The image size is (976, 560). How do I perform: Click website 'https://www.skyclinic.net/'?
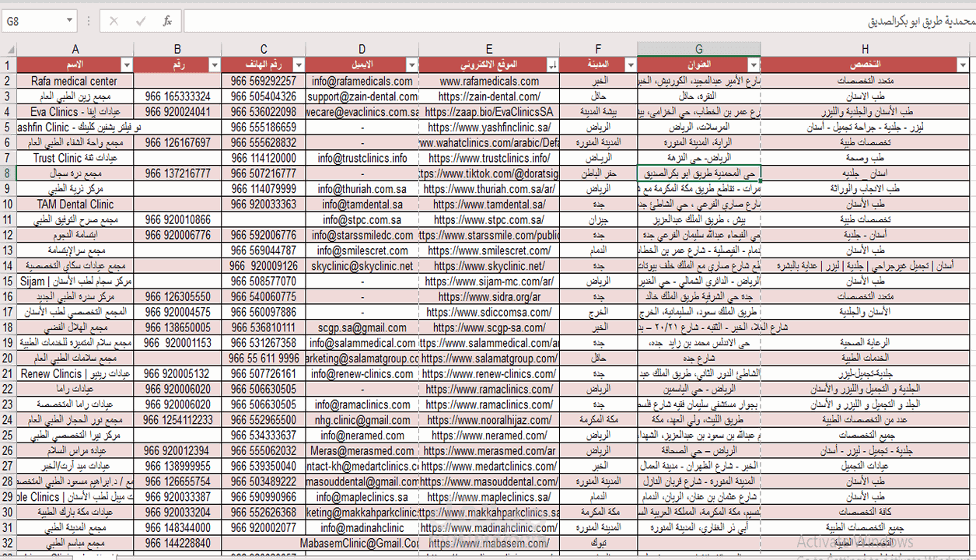click(489, 266)
